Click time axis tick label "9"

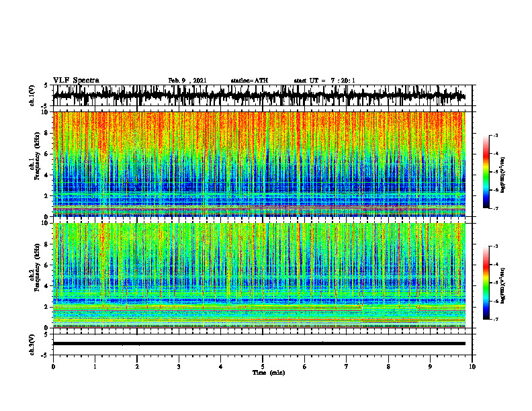point(430,367)
